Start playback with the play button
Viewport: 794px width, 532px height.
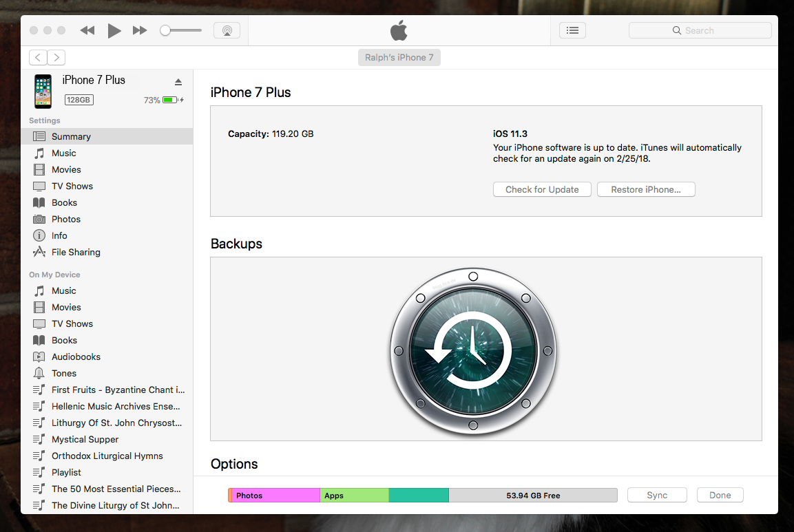(x=114, y=30)
